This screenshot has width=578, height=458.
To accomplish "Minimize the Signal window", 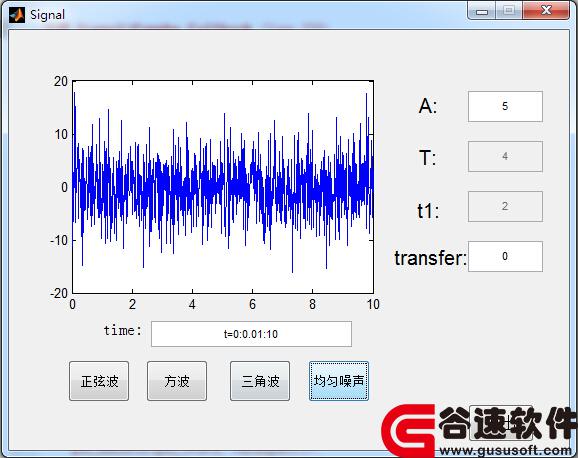I will (482, 11).
